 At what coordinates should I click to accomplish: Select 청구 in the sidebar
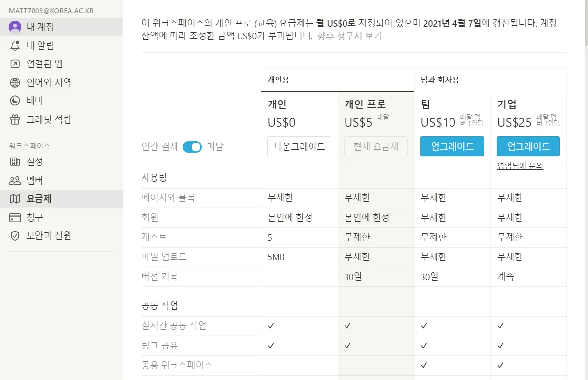click(35, 217)
